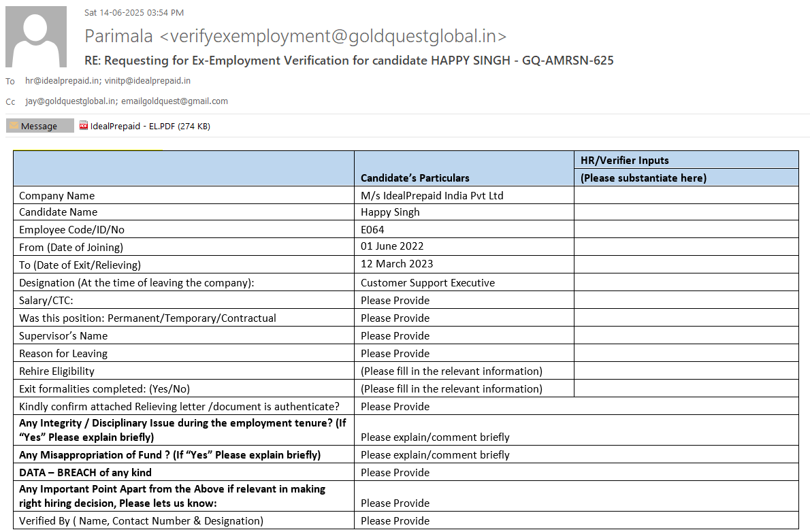Screen dimensions: 810x532
Task: Click Please Provide in the Verified By row
Action: (x=395, y=521)
